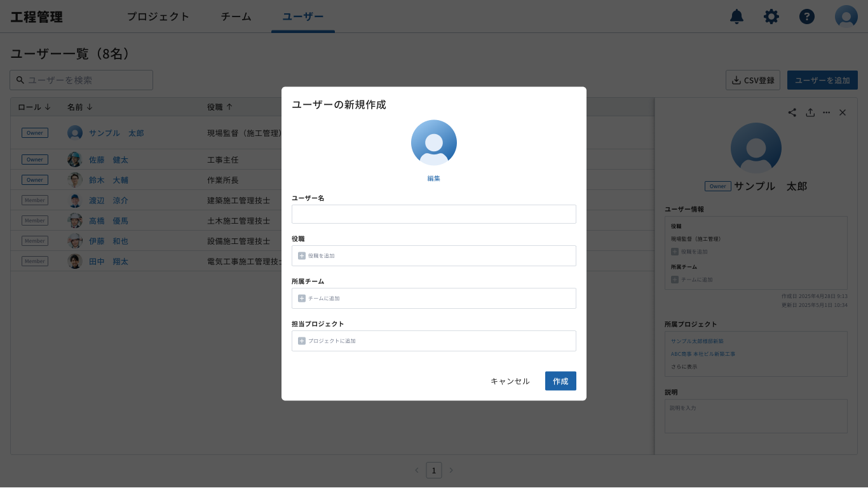Click the share icon in the user detail panel

(792, 112)
